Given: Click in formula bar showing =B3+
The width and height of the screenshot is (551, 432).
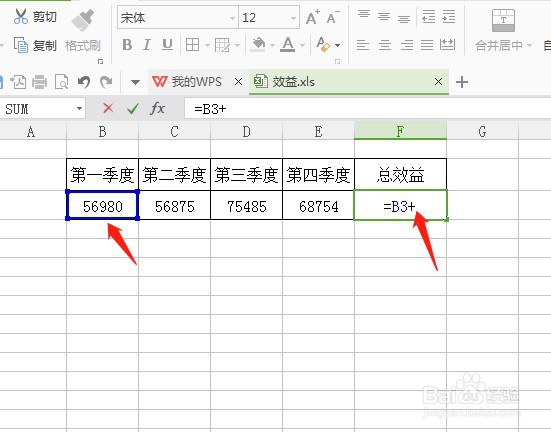Looking at the screenshot, I should 368,109.
